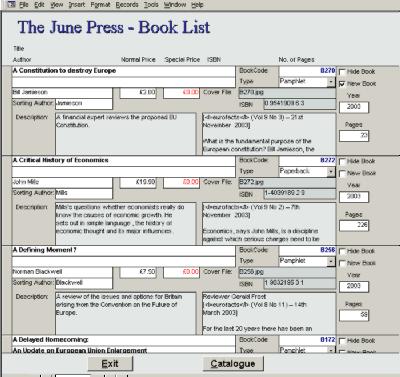400x377 pixels.
Task: Click normal price field £3.00
Action: pyautogui.click(x=138, y=93)
